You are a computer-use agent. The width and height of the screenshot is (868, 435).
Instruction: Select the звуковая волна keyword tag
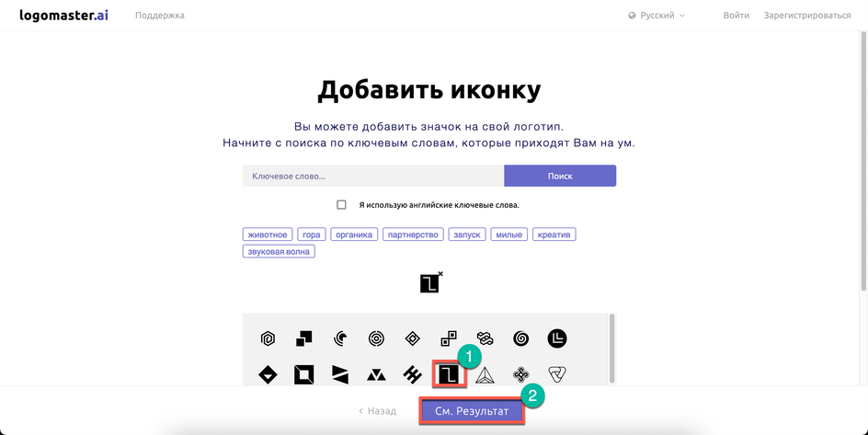coord(279,252)
